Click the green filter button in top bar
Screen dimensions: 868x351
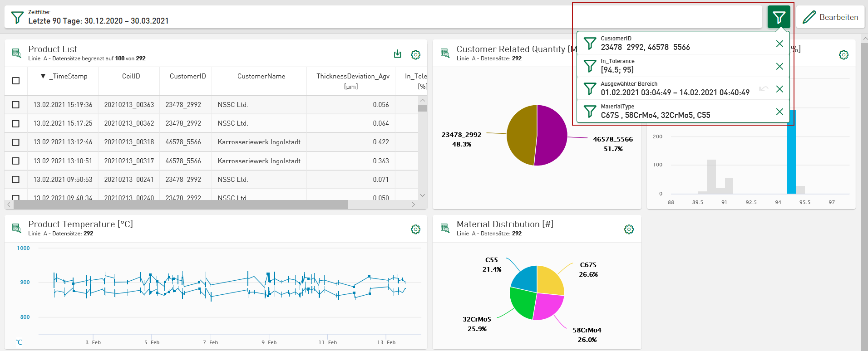pos(779,17)
